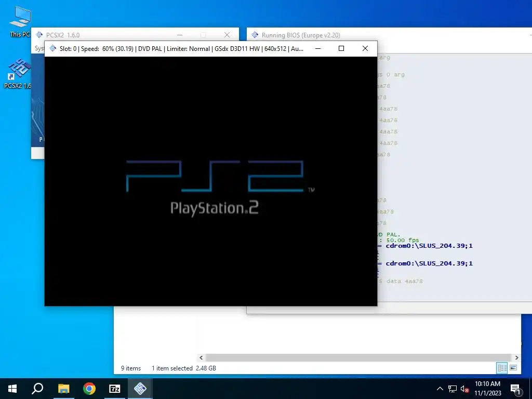
Task: Show hidden system tray icons
Action: 440,389
